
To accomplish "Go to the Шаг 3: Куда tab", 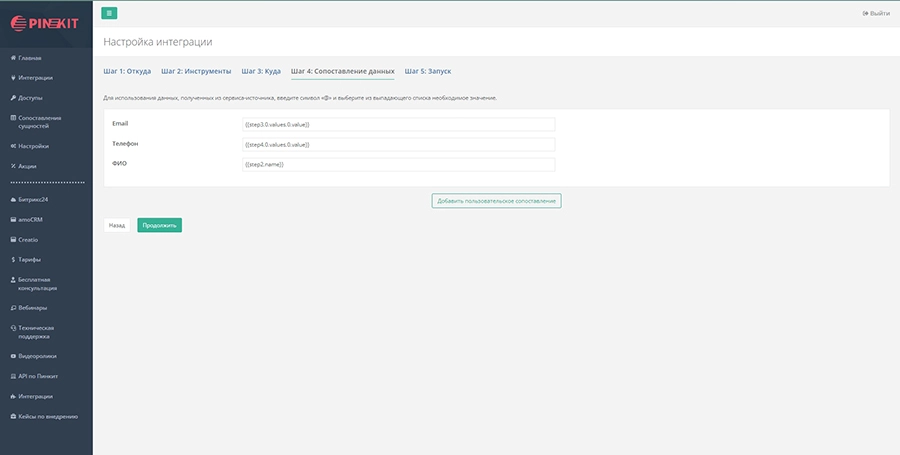I will (261, 72).
